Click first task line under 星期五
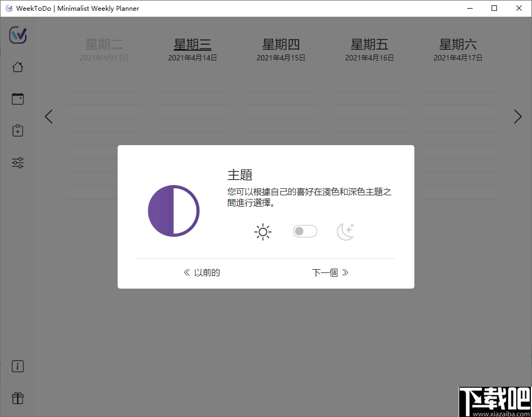532x417 pixels. pos(370,85)
